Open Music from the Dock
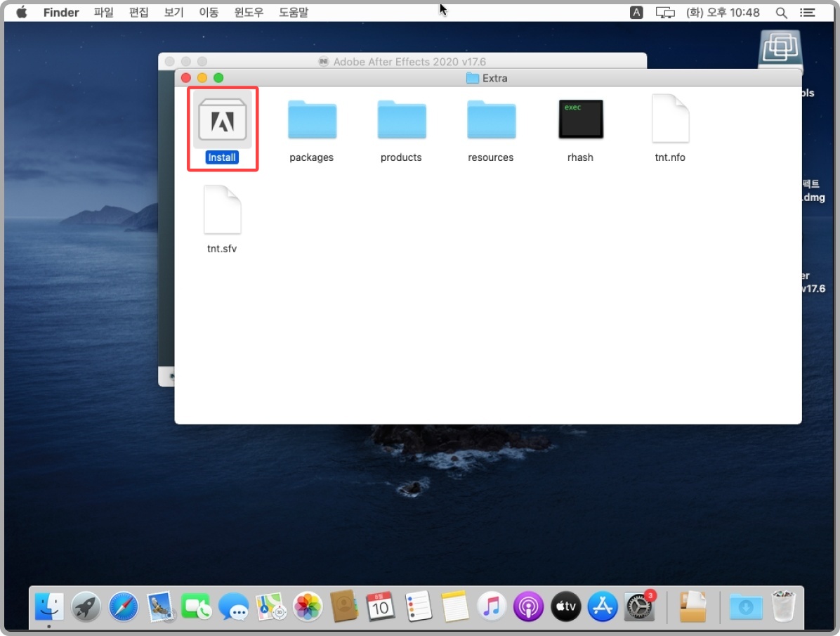 tap(491, 607)
